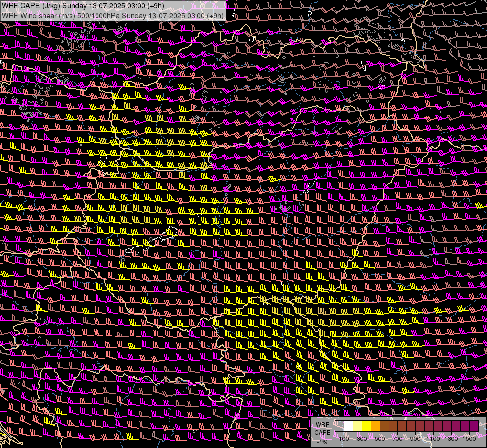
Task: Click the legend label 1300
Action: (451, 439)
